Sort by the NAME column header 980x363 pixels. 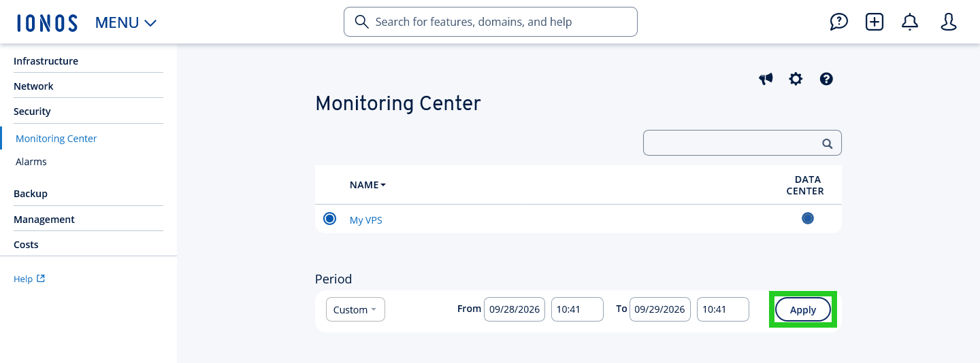click(x=367, y=185)
